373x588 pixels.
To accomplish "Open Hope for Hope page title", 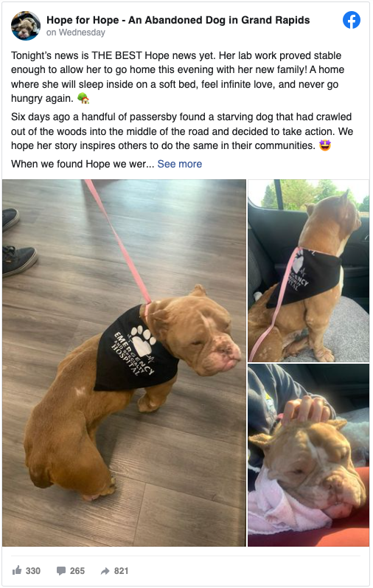I will (178, 20).
